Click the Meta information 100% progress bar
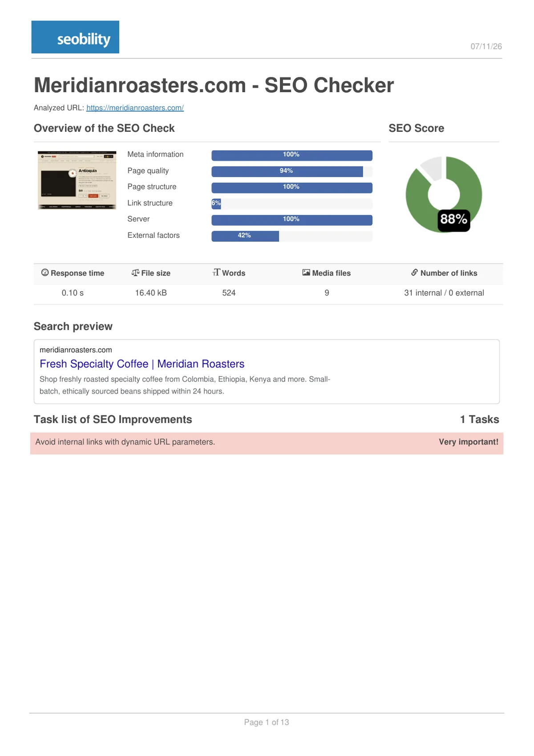Image resolution: width=534 pixels, height=756 pixels. [x=292, y=155]
